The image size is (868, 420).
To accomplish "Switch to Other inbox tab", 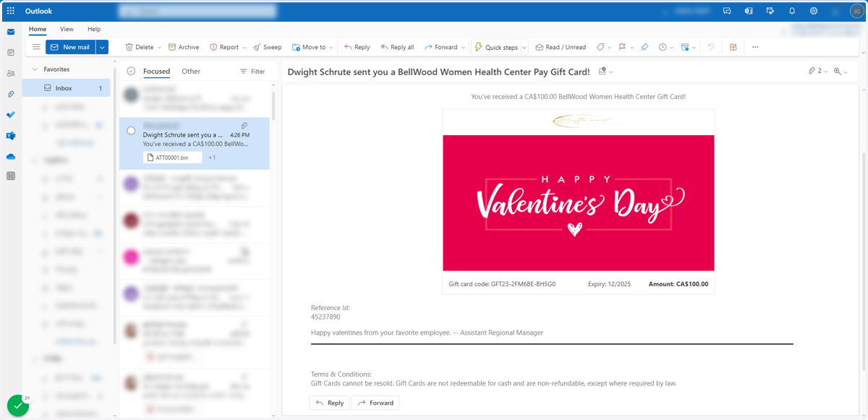I will pyautogui.click(x=191, y=72).
